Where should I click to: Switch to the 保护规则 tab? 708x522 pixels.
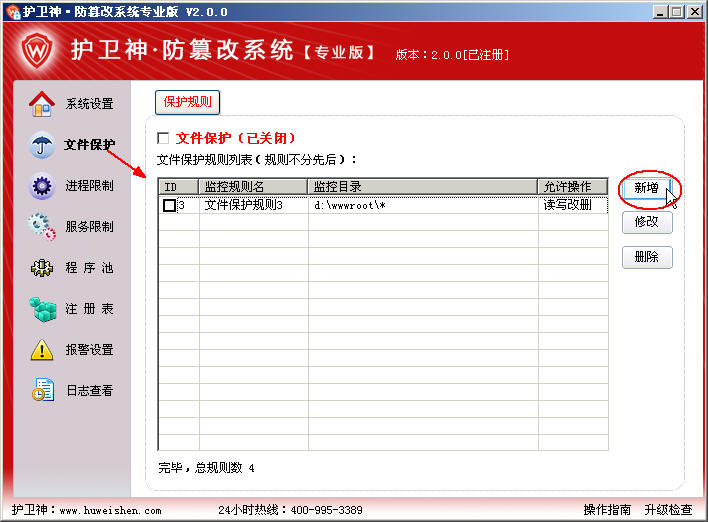coord(187,102)
